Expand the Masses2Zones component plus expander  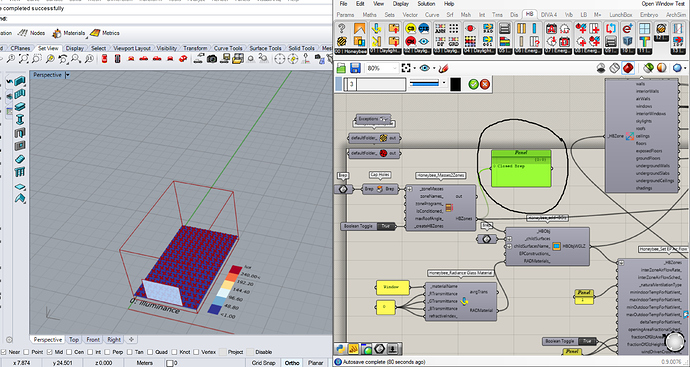tap(409, 189)
